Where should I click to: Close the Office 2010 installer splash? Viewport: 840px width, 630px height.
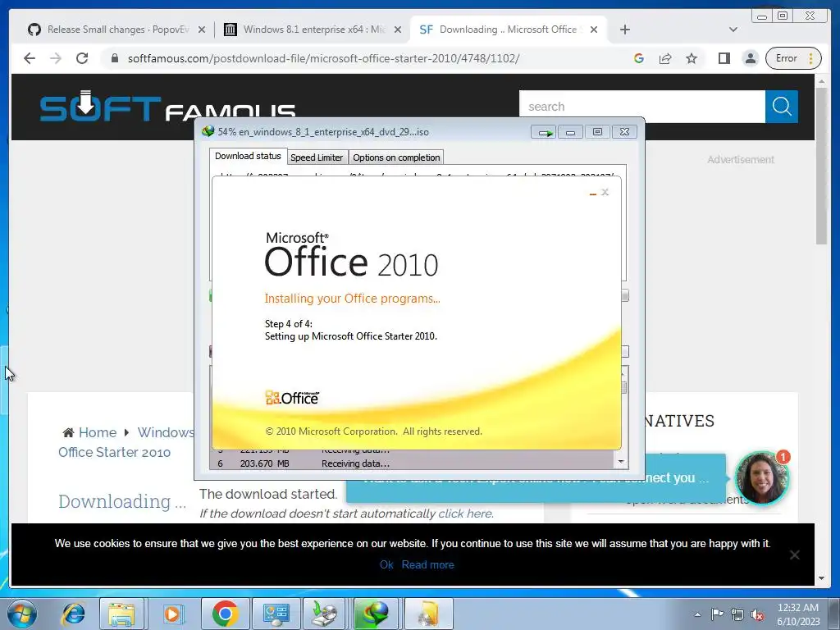605,192
